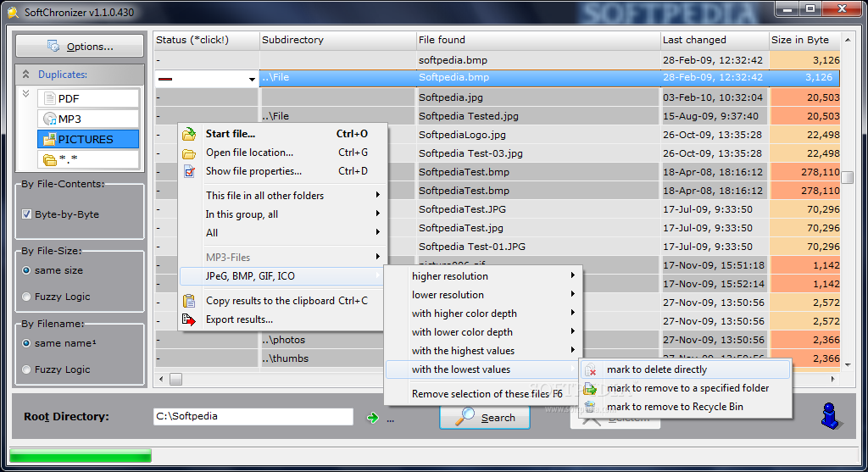This screenshot has width=868, height=472.
Task: Expand In this group, all submenu
Action: point(378,214)
